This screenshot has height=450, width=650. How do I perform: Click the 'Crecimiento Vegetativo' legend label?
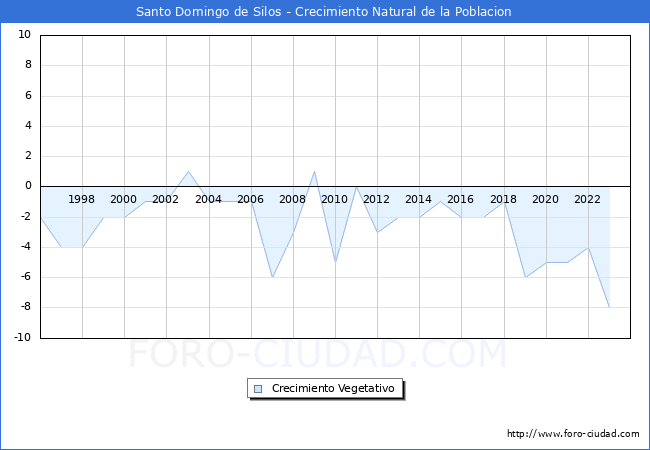(x=333, y=388)
